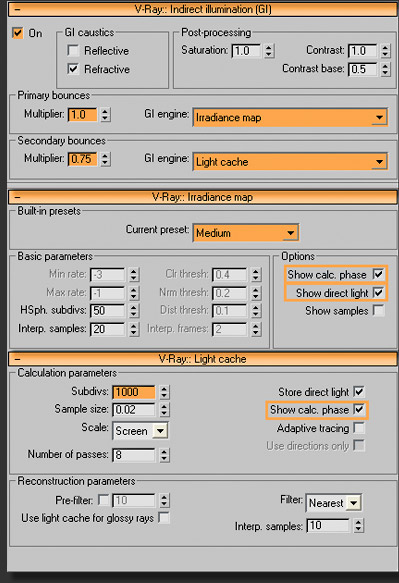Click the Interp. frames spinner
The height and width of the screenshot is (583, 399).
coord(255,329)
